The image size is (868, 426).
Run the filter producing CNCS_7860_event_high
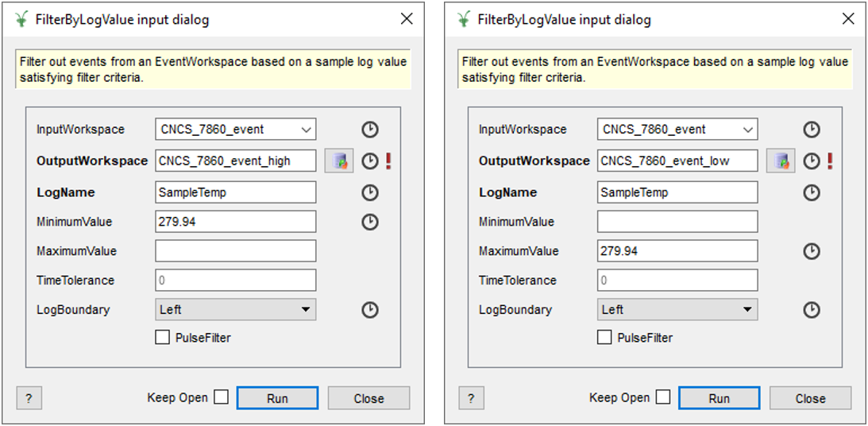[x=277, y=398]
